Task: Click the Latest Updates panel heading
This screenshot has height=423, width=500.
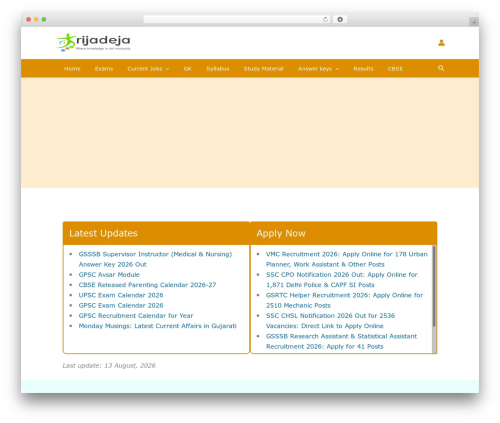Action: [x=103, y=233]
